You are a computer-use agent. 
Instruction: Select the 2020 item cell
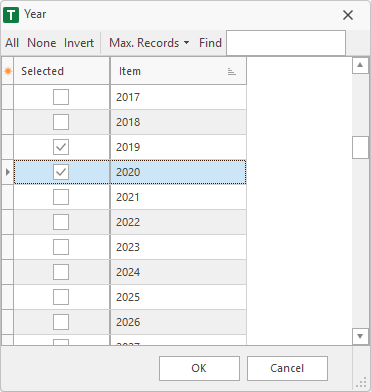[x=178, y=172]
